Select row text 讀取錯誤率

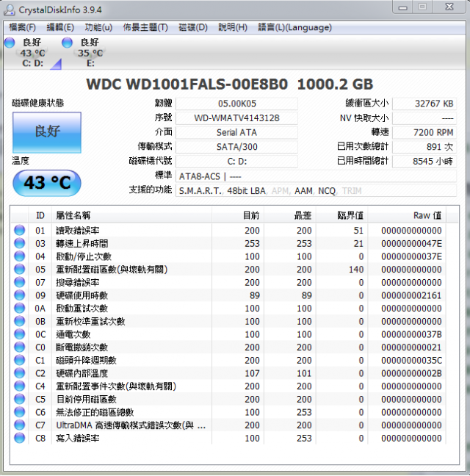[x=78, y=231]
